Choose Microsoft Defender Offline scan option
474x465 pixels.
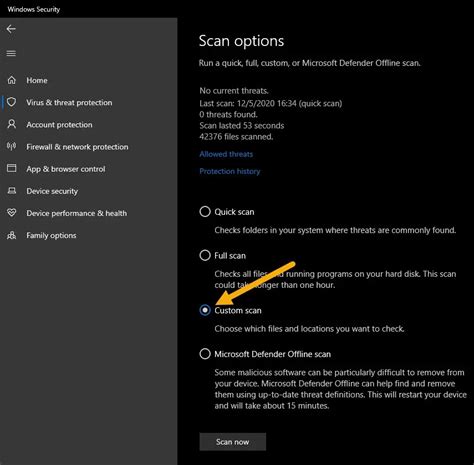tap(205, 354)
